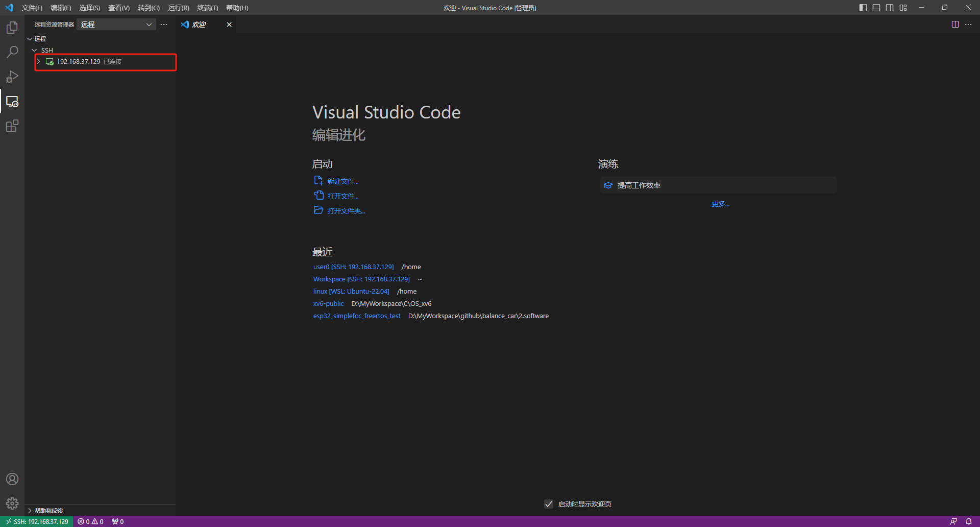
Task: Click the graduation cap icon beside 提高工作效率
Action: (x=608, y=185)
